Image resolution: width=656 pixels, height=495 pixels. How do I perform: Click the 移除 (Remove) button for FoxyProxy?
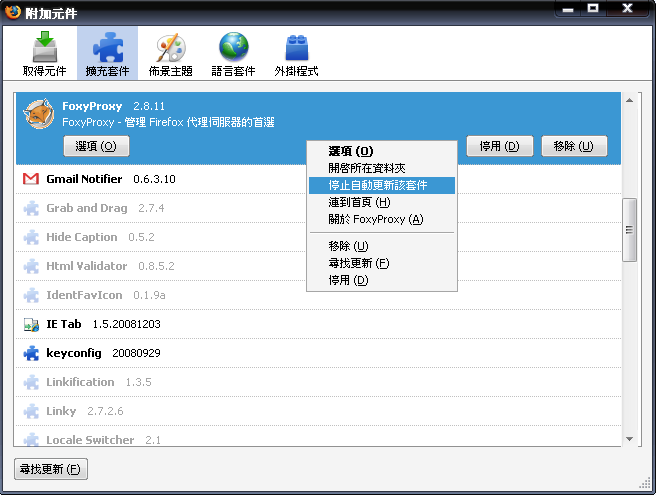click(574, 146)
